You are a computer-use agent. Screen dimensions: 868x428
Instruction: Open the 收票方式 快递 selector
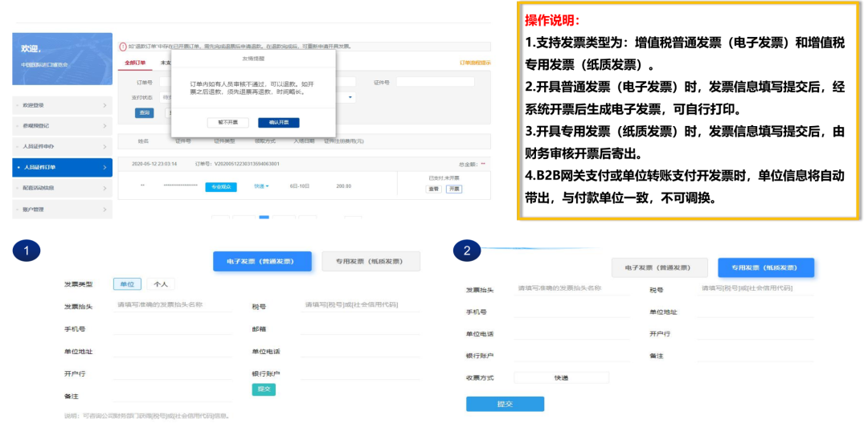[560, 377]
